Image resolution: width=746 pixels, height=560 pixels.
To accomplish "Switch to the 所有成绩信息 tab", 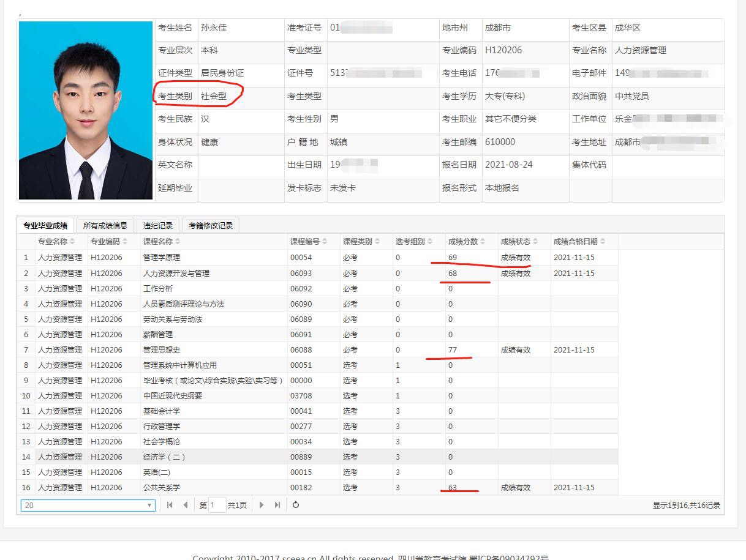I will pyautogui.click(x=105, y=225).
